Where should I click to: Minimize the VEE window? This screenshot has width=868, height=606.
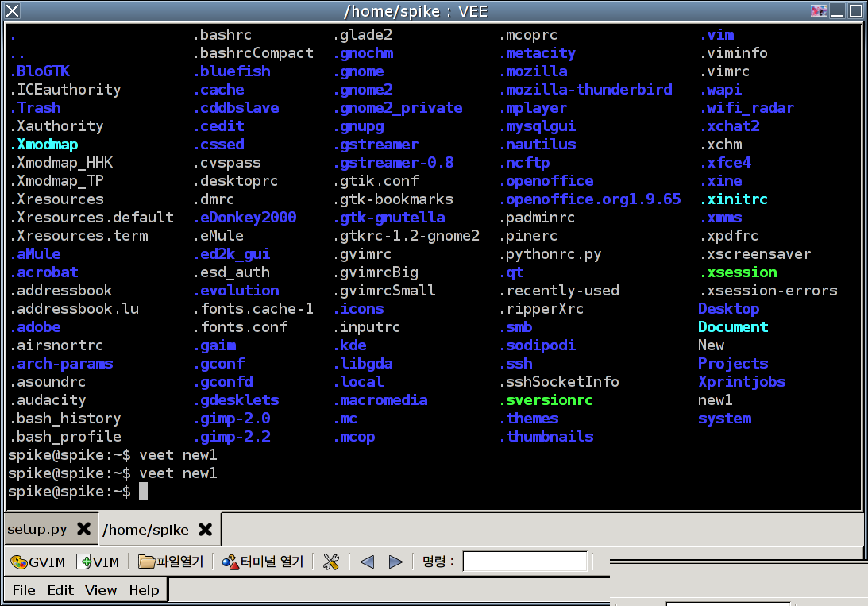(x=837, y=11)
